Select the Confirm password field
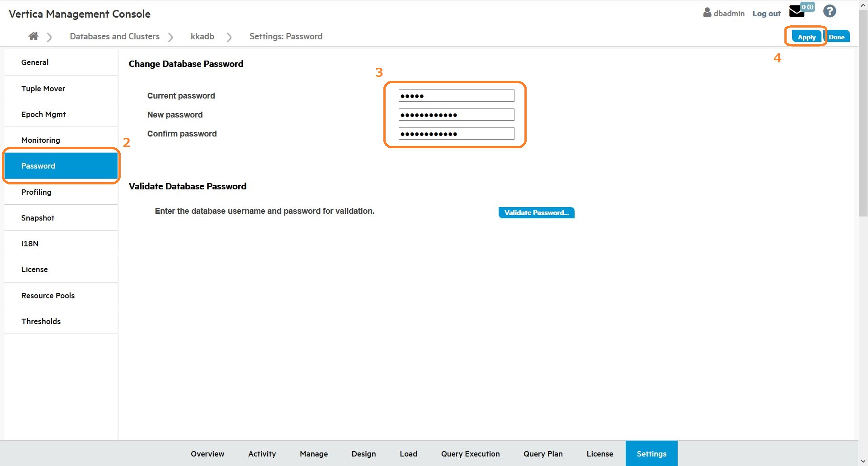The height and width of the screenshot is (466, 868). point(456,134)
